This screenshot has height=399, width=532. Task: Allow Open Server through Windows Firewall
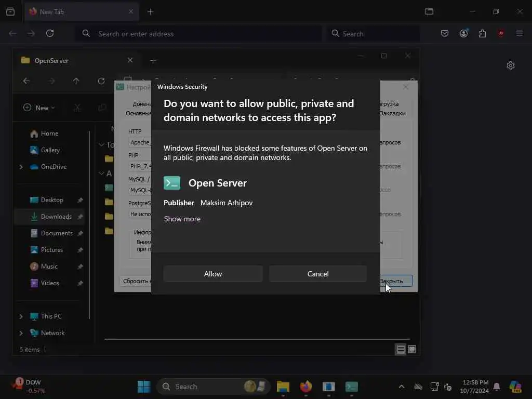(212, 274)
